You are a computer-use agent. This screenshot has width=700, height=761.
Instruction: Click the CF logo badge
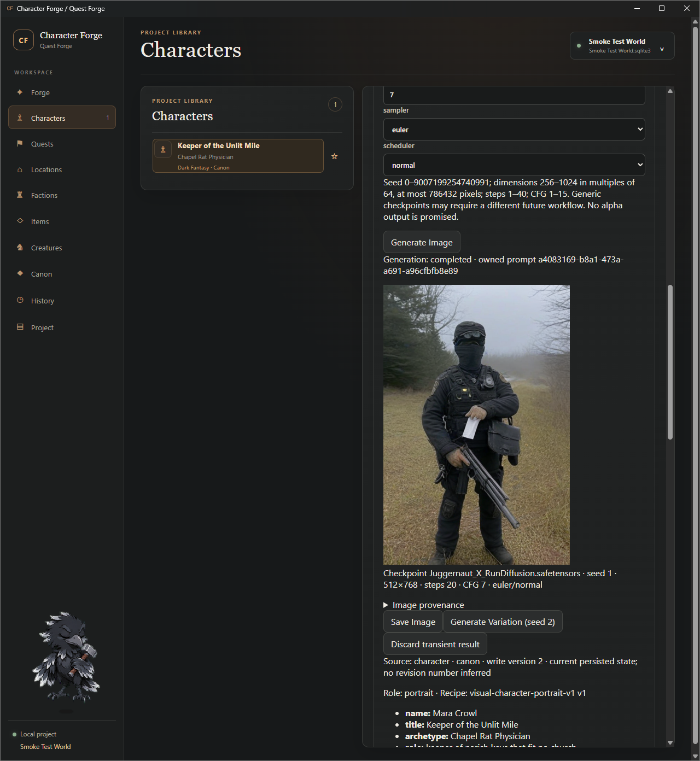pos(24,40)
